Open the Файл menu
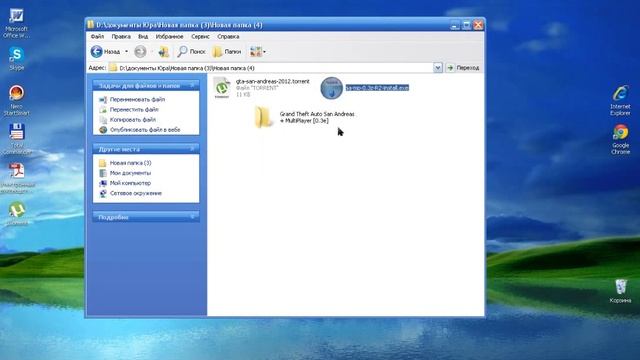Image resolution: width=640 pixels, height=360 pixels. point(97,36)
